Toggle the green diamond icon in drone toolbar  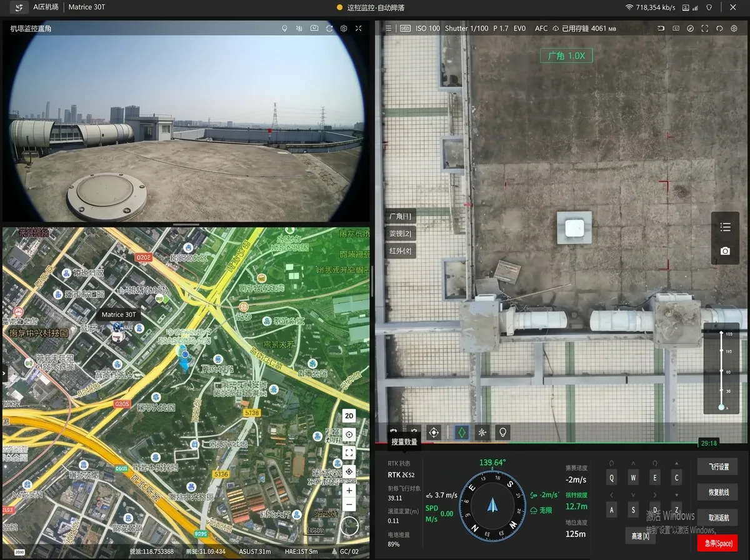tap(461, 432)
